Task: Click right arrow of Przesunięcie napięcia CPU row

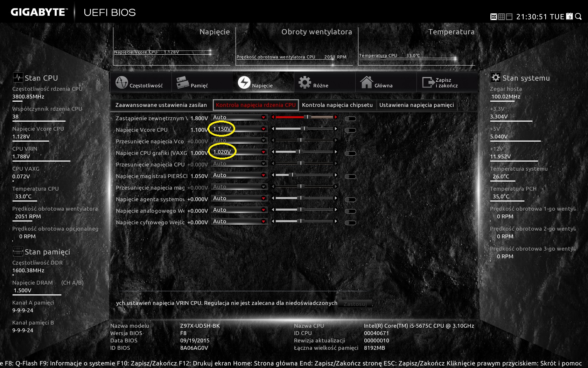Action: pos(336,163)
